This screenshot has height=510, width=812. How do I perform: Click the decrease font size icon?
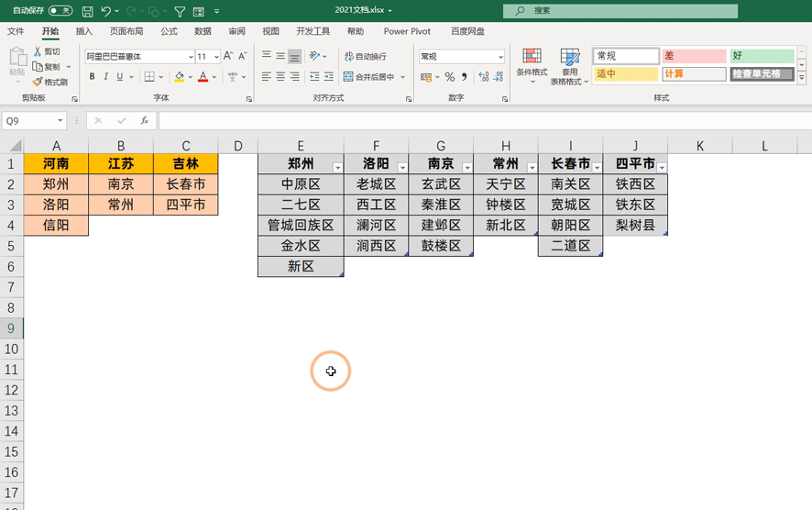[242, 56]
